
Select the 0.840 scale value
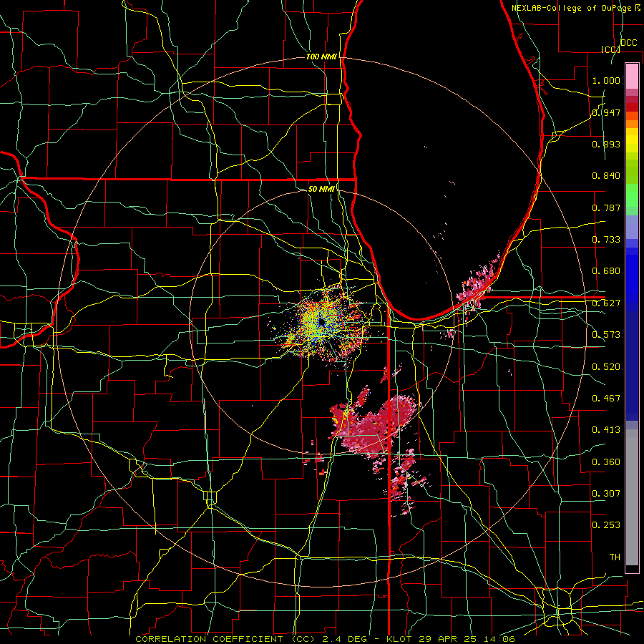click(606, 176)
